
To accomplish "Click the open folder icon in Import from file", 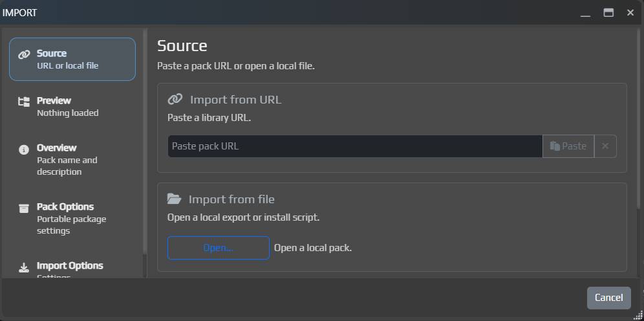I will click(174, 199).
